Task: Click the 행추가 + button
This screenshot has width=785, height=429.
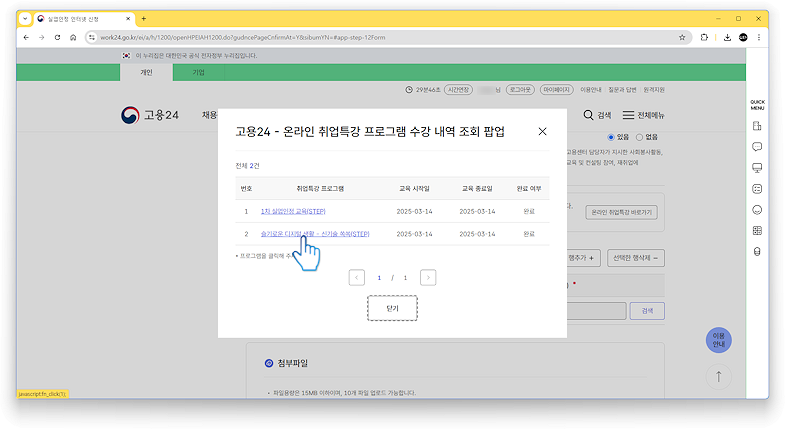Action: tap(581, 258)
